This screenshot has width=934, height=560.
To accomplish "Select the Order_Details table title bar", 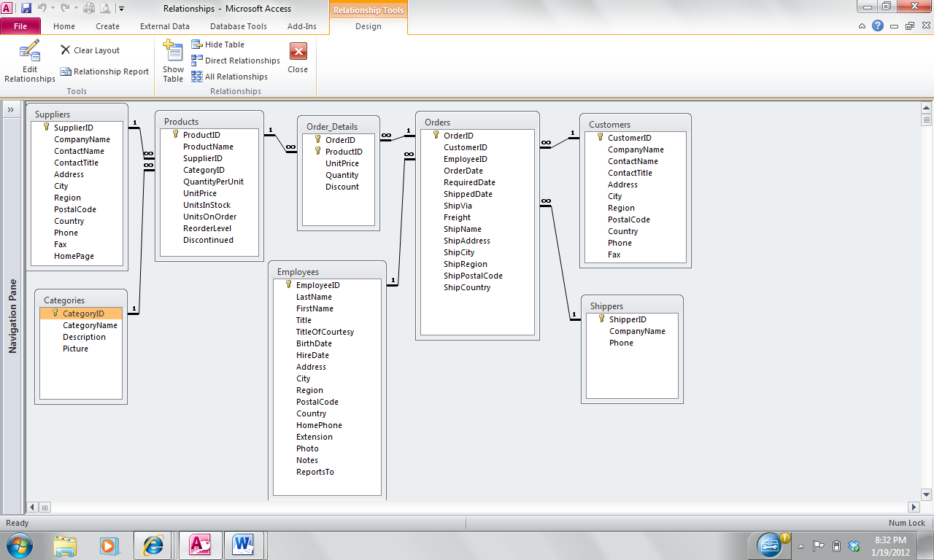I will coord(339,126).
